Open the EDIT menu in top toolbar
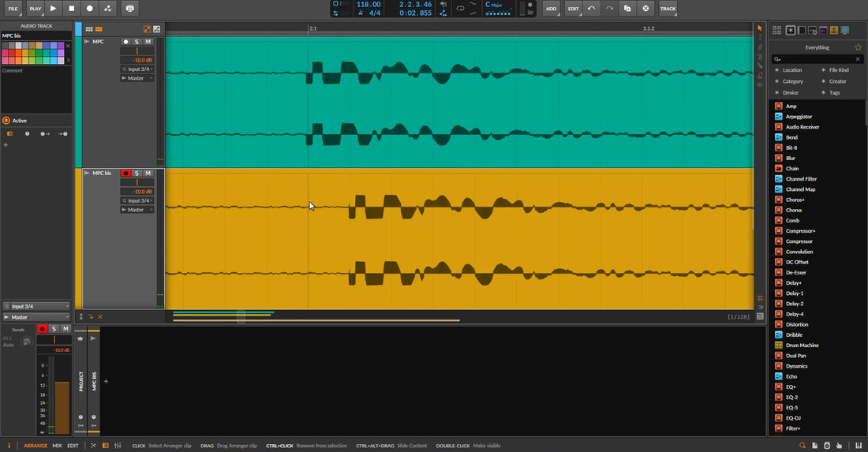The height and width of the screenshot is (452, 868). [573, 9]
